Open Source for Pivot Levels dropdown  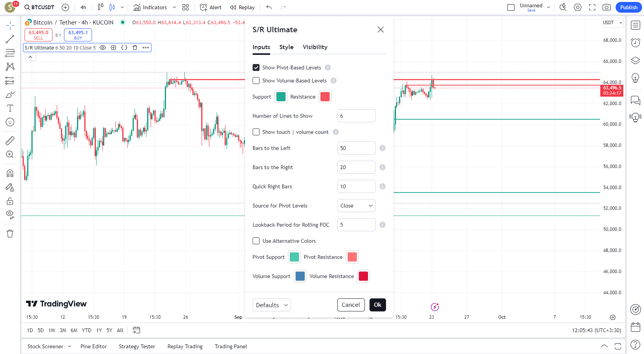tap(356, 206)
